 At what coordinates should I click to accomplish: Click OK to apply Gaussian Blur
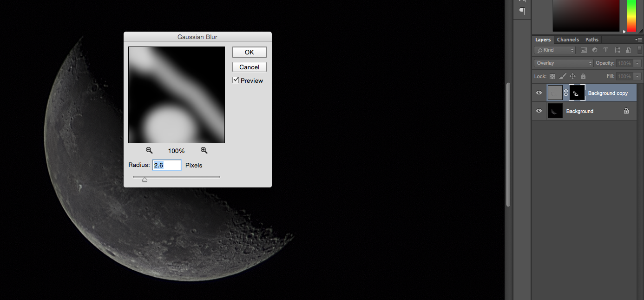tap(249, 52)
